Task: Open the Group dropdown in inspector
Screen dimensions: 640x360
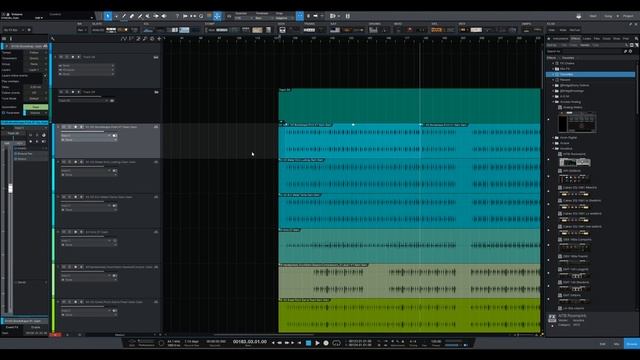Action: click(36, 64)
